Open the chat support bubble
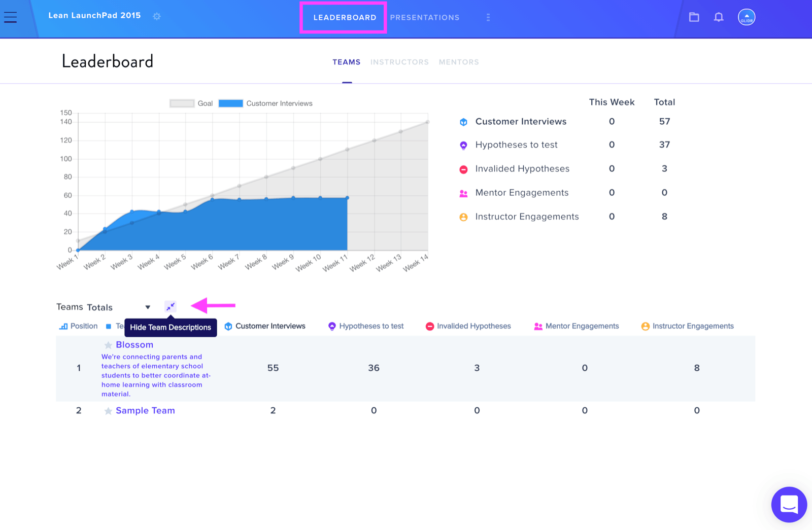Image resolution: width=812 pixels, height=530 pixels. [789, 505]
